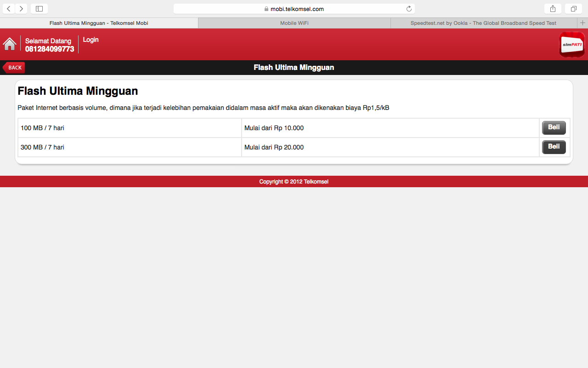Click Mulai dari Rp 20.000 price

coord(274,147)
